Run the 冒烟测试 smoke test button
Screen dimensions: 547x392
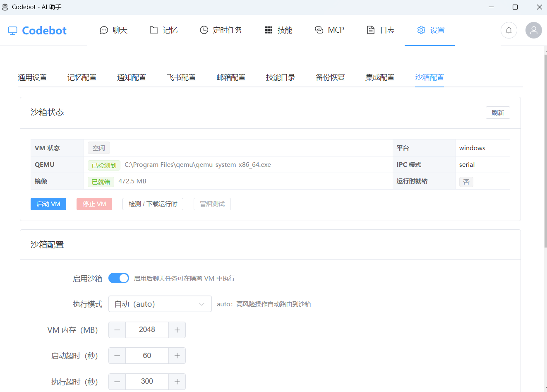point(212,204)
